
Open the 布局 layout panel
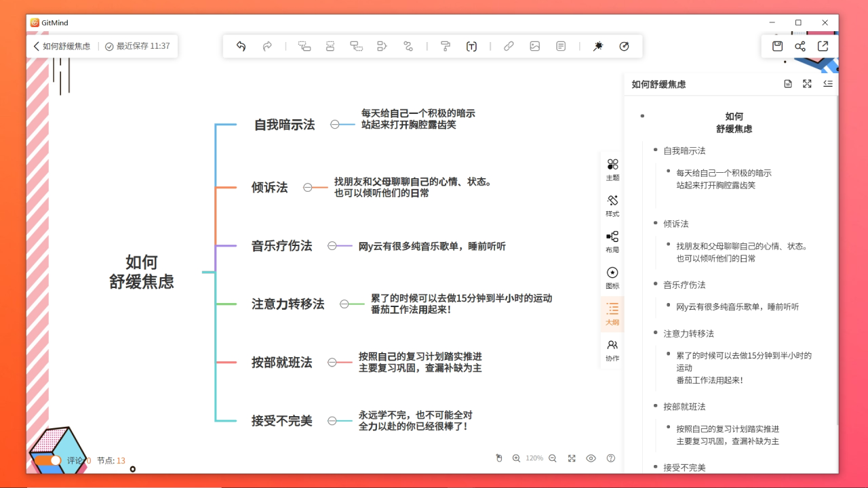point(612,242)
